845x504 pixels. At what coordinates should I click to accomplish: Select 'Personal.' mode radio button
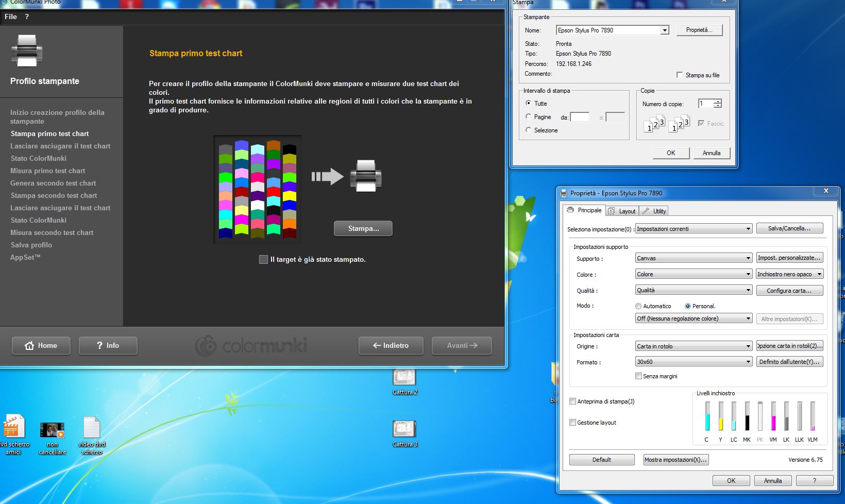pos(687,306)
